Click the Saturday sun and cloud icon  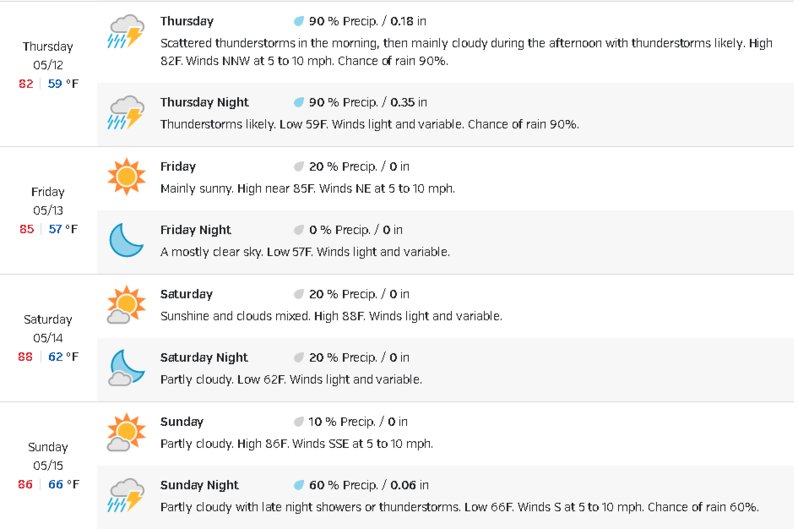pos(126,304)
